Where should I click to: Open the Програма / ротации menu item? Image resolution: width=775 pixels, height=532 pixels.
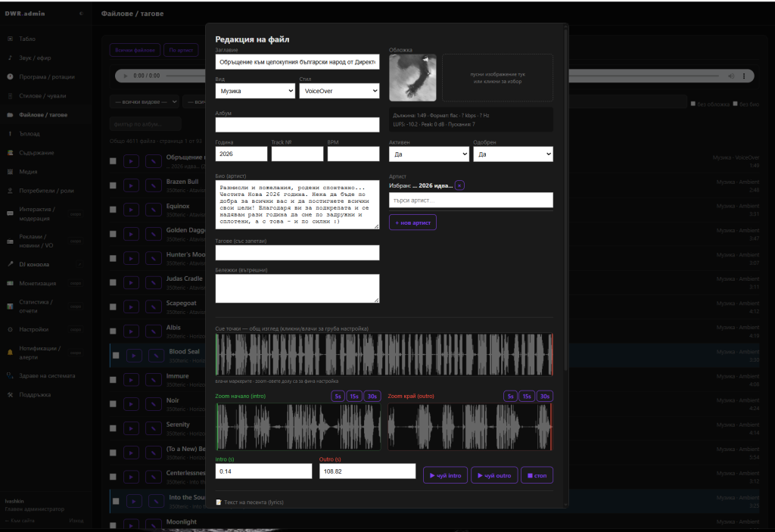pos(47,76)
